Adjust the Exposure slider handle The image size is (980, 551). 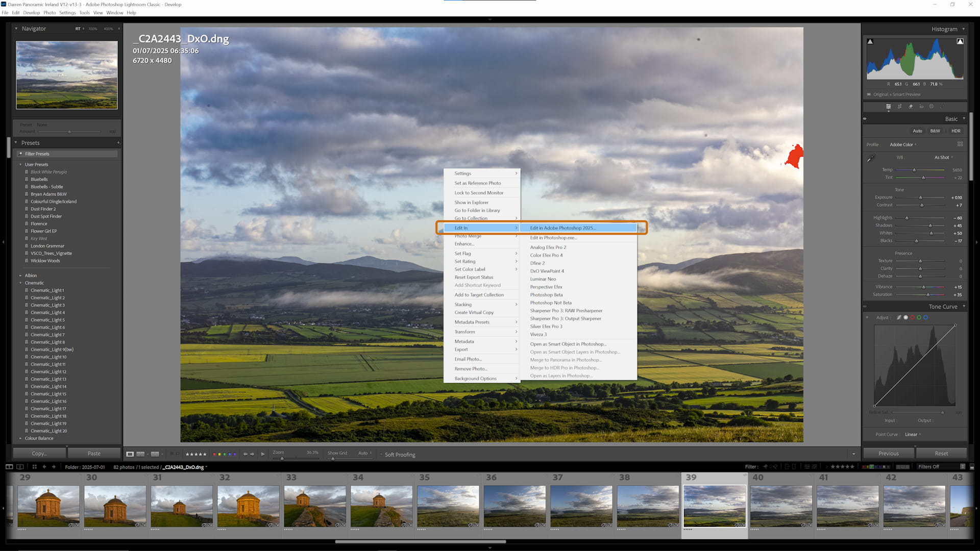tap(921, 197)
